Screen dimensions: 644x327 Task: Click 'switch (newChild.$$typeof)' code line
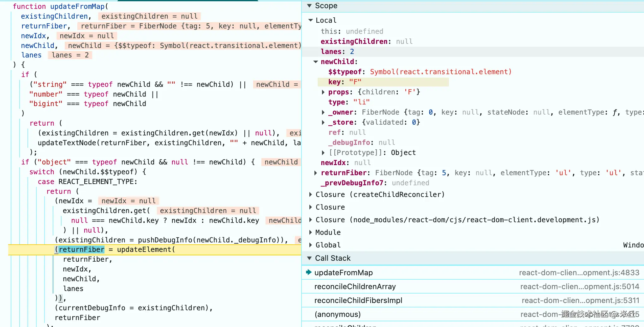pos(88,172)
